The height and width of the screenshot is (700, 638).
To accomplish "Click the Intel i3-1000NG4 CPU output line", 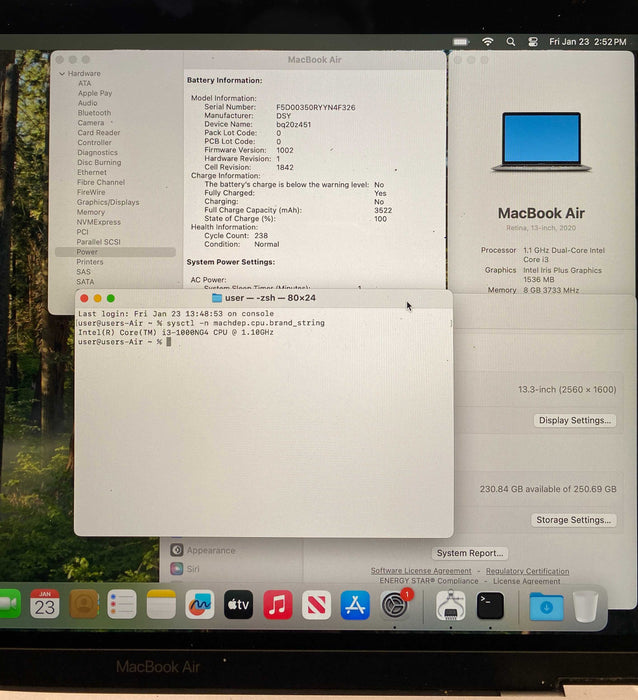I will tap(175, 333).
